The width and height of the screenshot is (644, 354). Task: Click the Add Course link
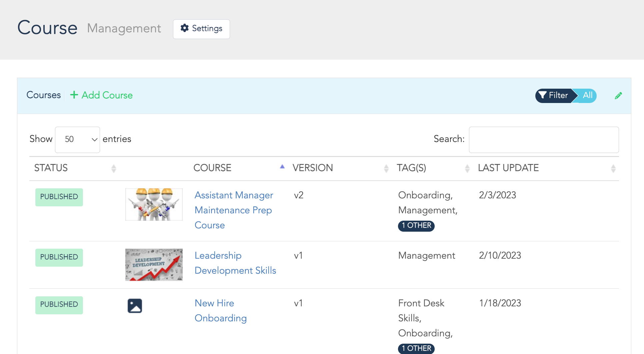coord(101,95)
